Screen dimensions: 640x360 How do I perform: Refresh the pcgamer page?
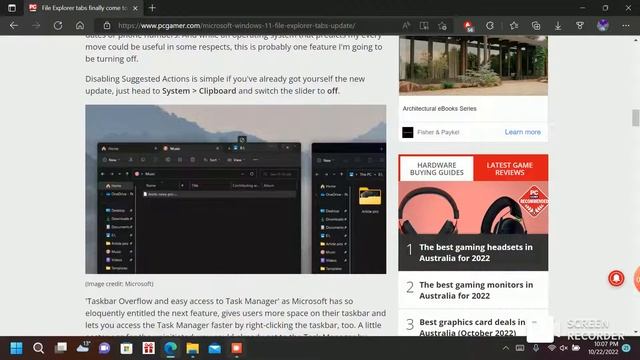[x=58, y=25]
